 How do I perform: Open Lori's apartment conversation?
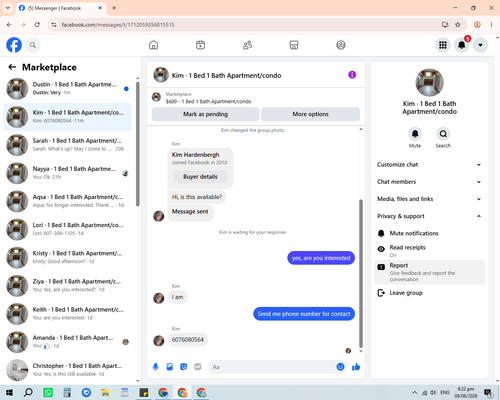pyautogui.click(x=67, y=229)
